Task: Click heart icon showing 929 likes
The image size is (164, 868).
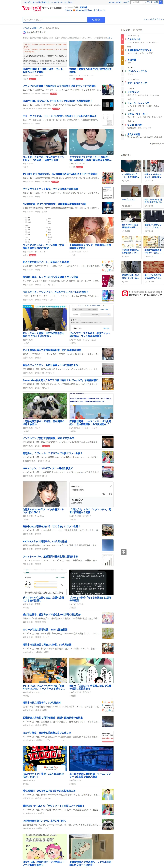Action: [x=123, y=256]
